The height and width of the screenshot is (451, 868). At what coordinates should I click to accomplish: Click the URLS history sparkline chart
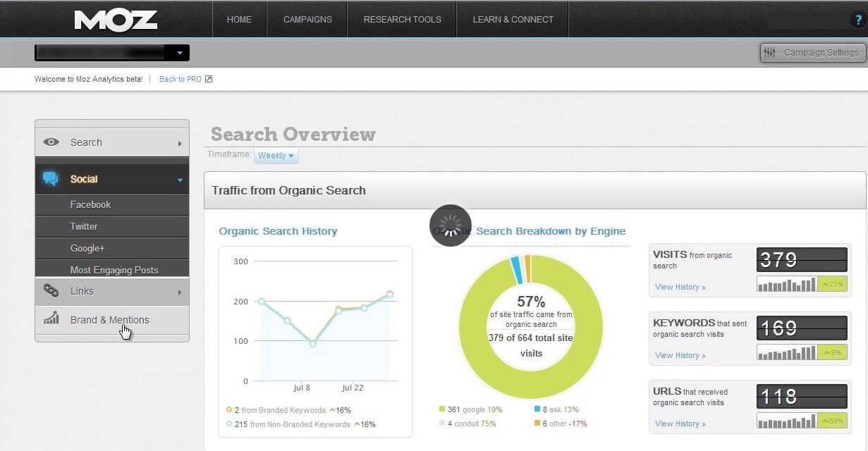pos(786,421)
